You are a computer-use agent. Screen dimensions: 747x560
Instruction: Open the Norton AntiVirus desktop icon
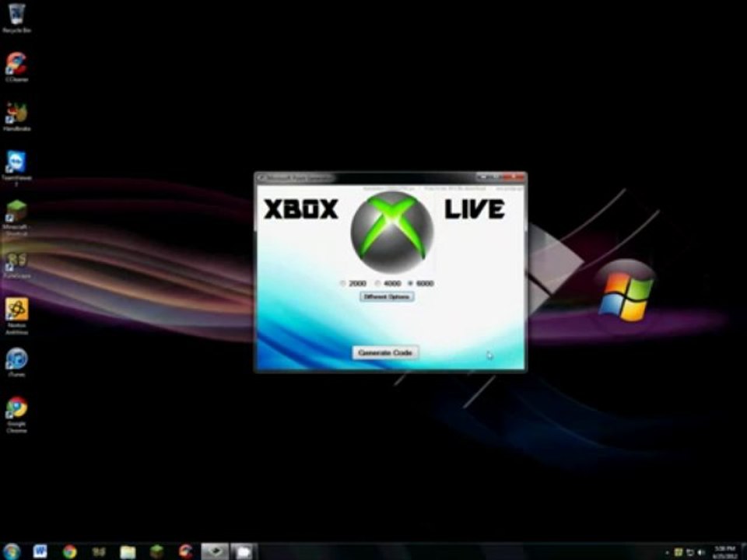tap(16, 317)
